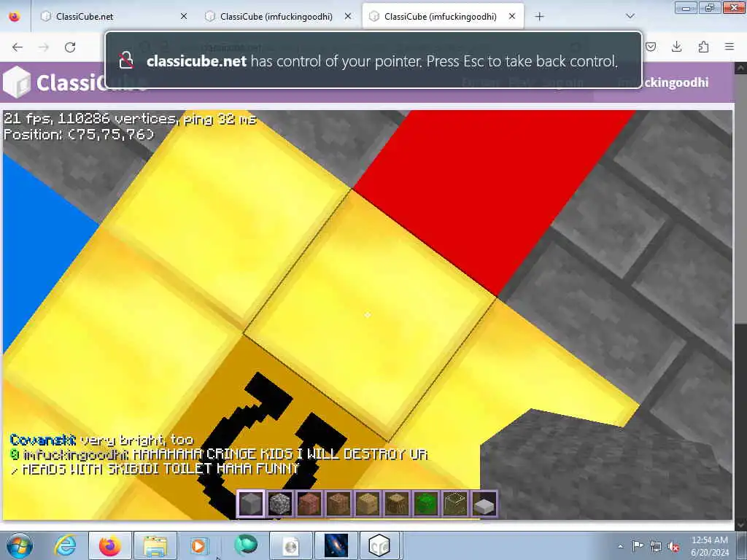Close the active ClassiCube (imfuckingoodhi) tab

coord(512,17)
